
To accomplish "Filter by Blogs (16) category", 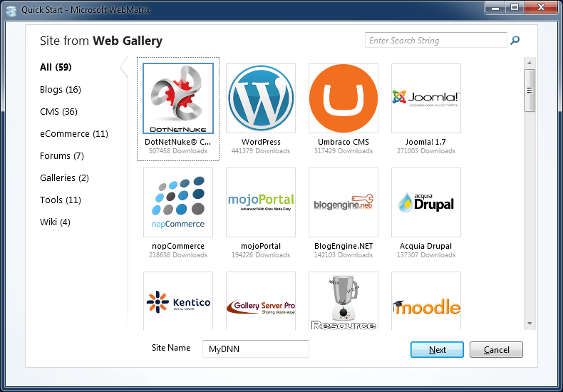I will 61,89.
